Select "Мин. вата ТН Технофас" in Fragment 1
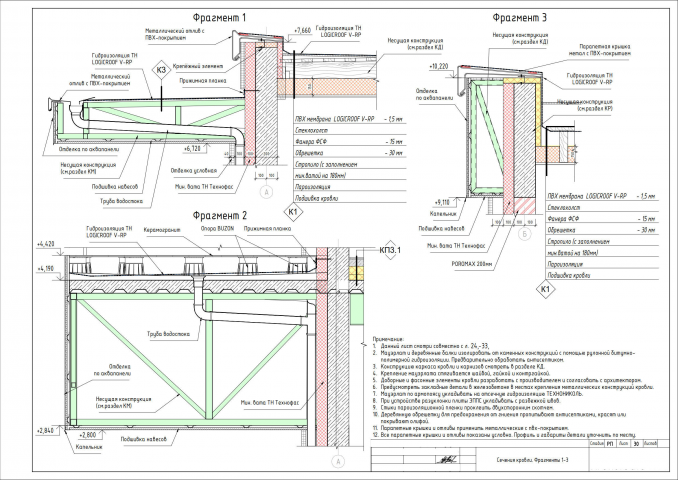Screen dimensions: 678x480 tap(204, 187)
